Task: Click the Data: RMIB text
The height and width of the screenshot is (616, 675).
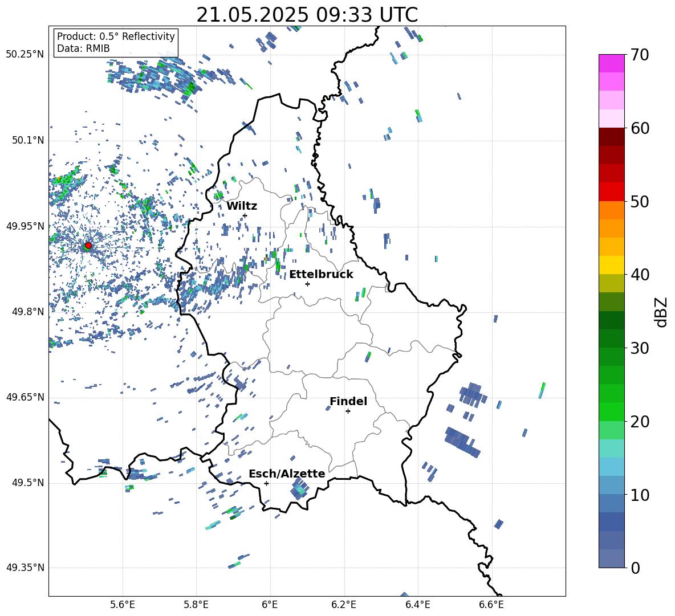Action: pyautogui.click(x=83, y=48)
